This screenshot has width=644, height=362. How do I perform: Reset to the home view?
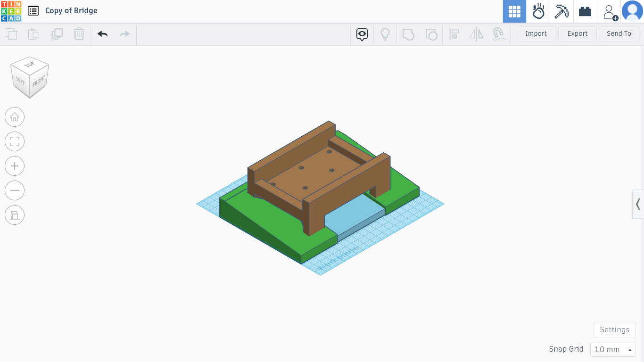(14, 117)
